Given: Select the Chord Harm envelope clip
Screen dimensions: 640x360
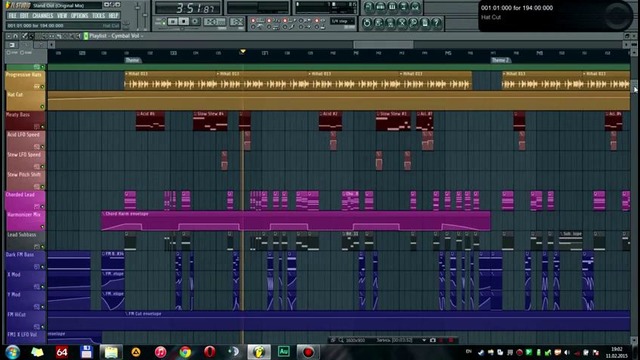Looking at the screenshot, I should 296,221.
